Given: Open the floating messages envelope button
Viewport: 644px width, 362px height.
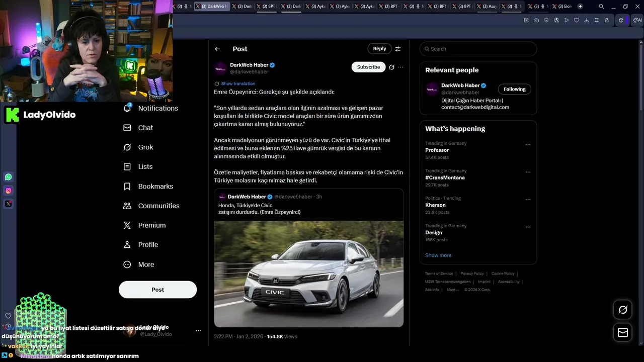Looking at the screenshot, I should 622,332.
